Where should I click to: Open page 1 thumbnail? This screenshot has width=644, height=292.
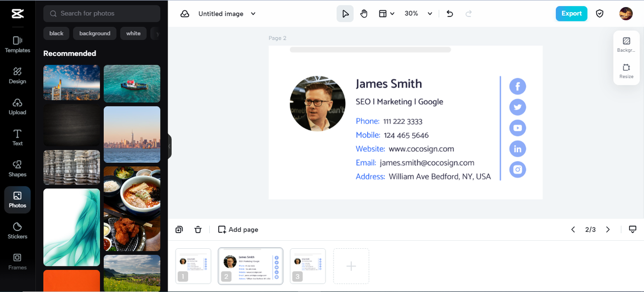[193, 266]
